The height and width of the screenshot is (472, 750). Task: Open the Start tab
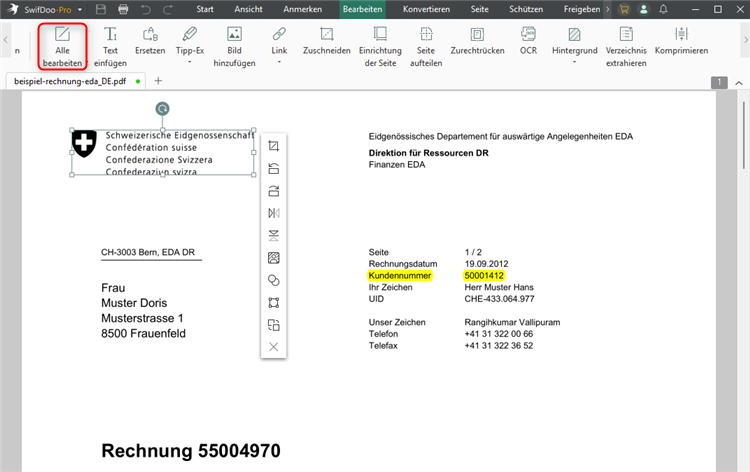(205, 9)
